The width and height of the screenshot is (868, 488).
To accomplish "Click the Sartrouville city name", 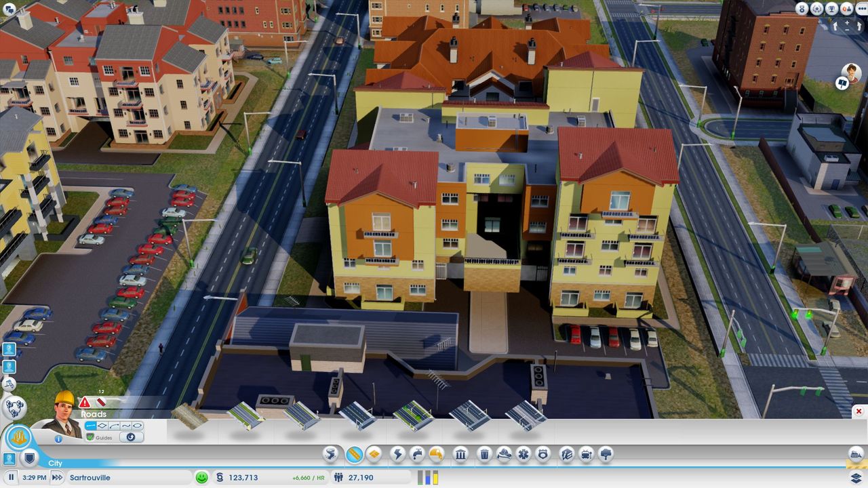I will 90,478.
